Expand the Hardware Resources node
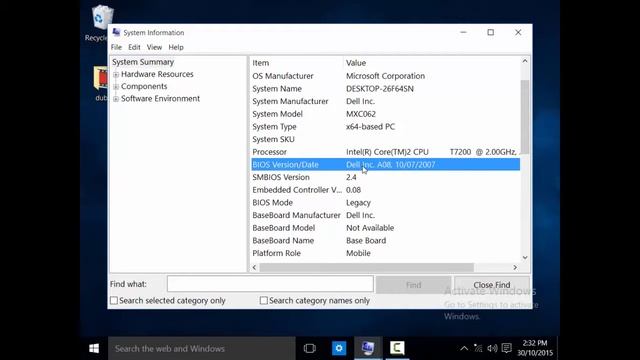This screenshot has width=640, height=360. pos(116,74)
